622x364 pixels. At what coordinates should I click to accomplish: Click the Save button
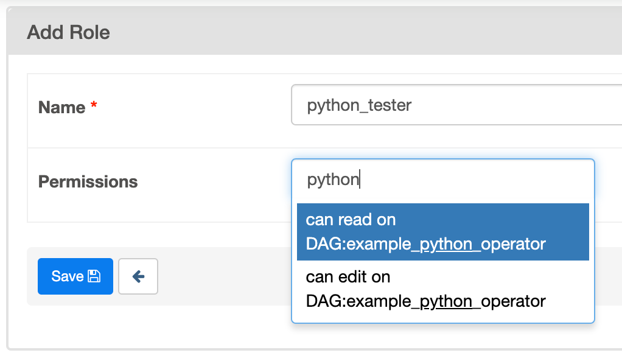(x=75, y=276)
